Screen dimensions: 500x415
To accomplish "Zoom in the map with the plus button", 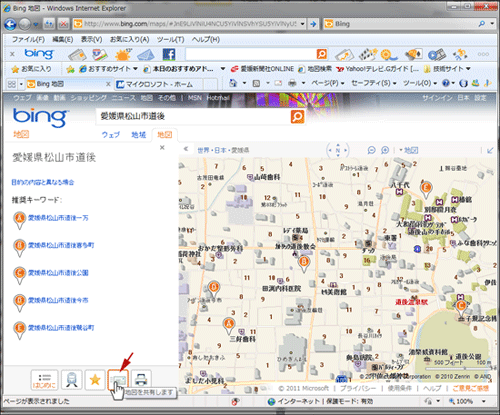I will 385,150.
